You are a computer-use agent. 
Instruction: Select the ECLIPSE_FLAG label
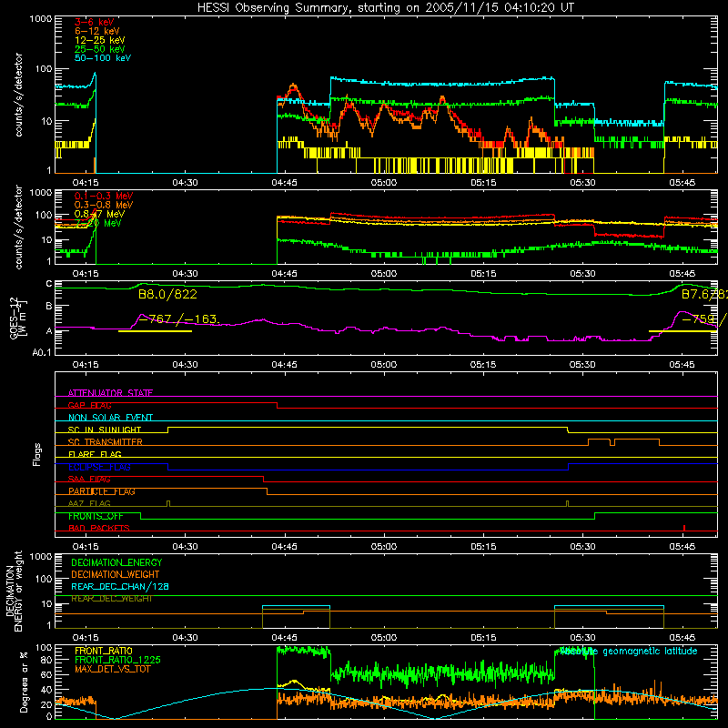click(x=99, y=467)
